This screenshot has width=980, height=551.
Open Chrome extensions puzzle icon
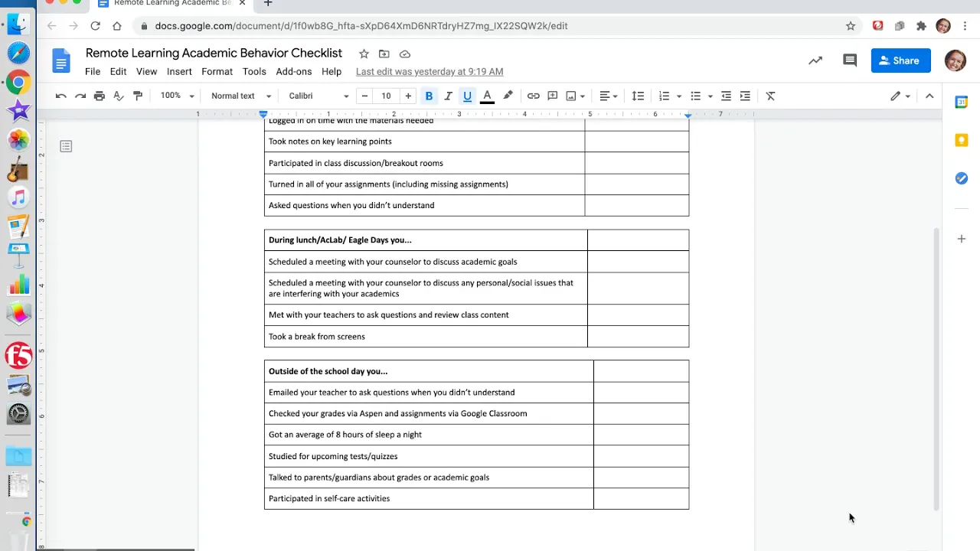(921, 26)
